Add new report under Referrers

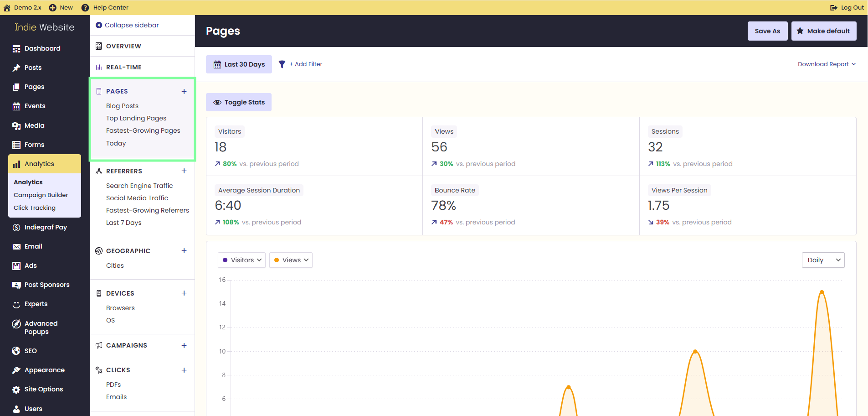click(184, 171)
